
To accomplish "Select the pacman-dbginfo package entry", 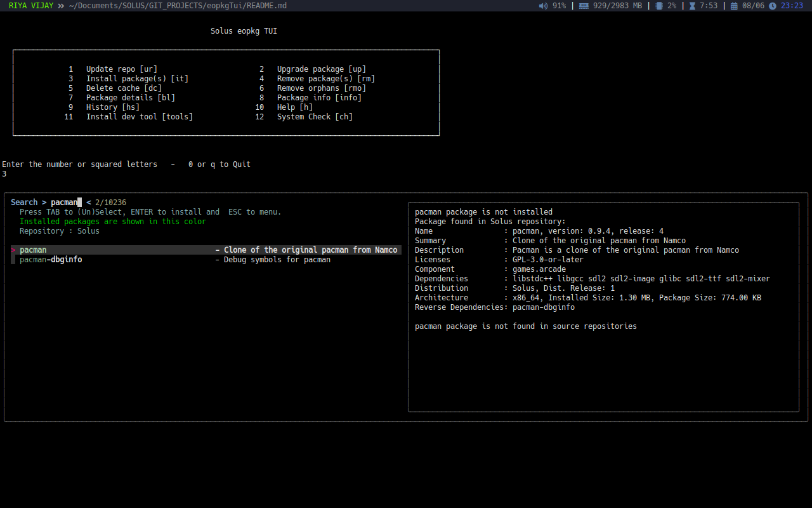I will (x=51, y=260).
